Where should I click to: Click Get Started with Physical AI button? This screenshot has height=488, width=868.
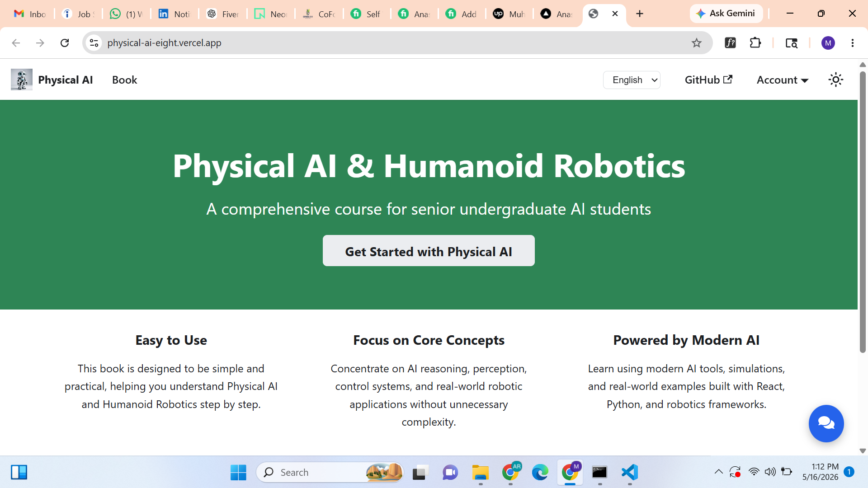point(429,251)
